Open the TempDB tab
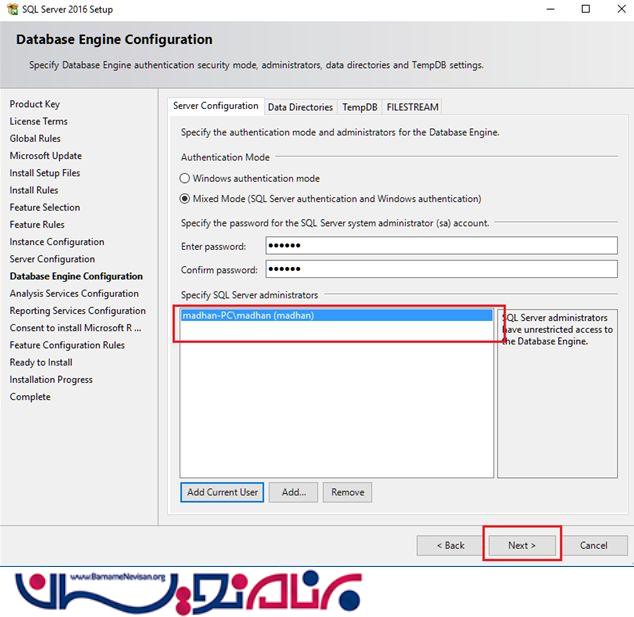This screenshot has height=617, width=634. (x=359, y=107)
